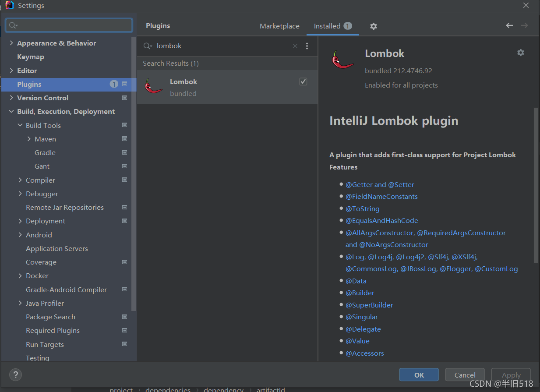Open Testing settings page
Viewport: 540px width, 392px height.
38,358
